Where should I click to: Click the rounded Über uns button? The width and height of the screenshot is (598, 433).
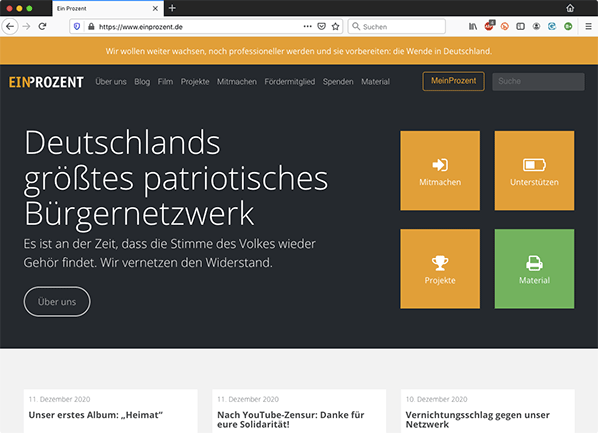click(x=57, y=301)
